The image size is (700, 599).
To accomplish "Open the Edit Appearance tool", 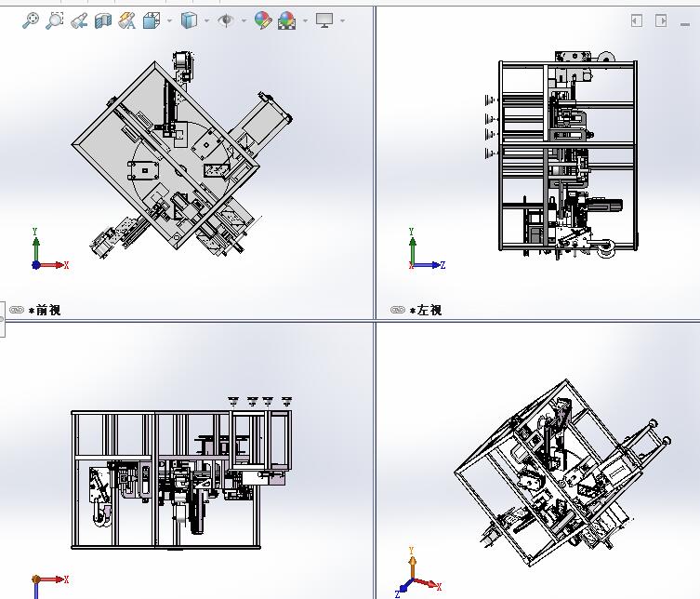I will pos(263,20).
